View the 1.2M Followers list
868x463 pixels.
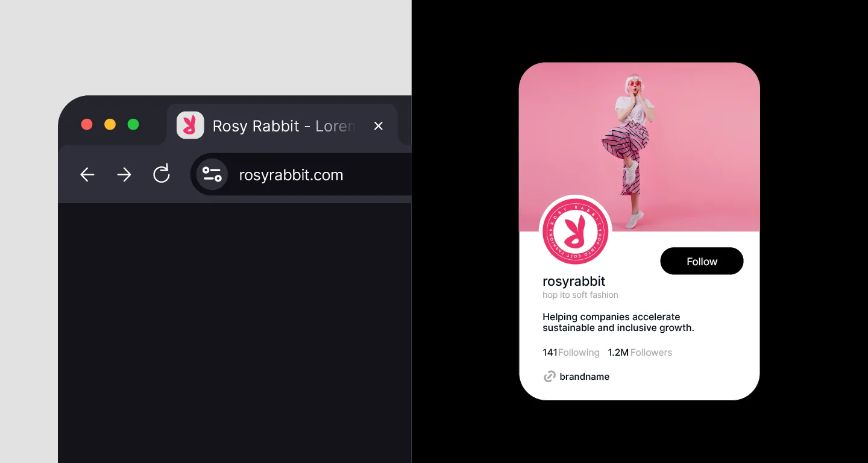(x=640, y=353)
